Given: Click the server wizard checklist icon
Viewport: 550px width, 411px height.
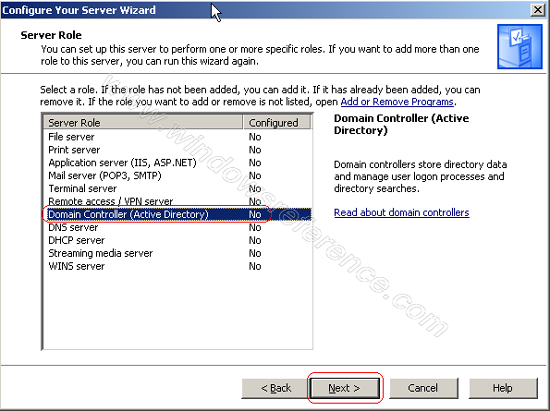Looking at the screenshot, I should [519, 47].
